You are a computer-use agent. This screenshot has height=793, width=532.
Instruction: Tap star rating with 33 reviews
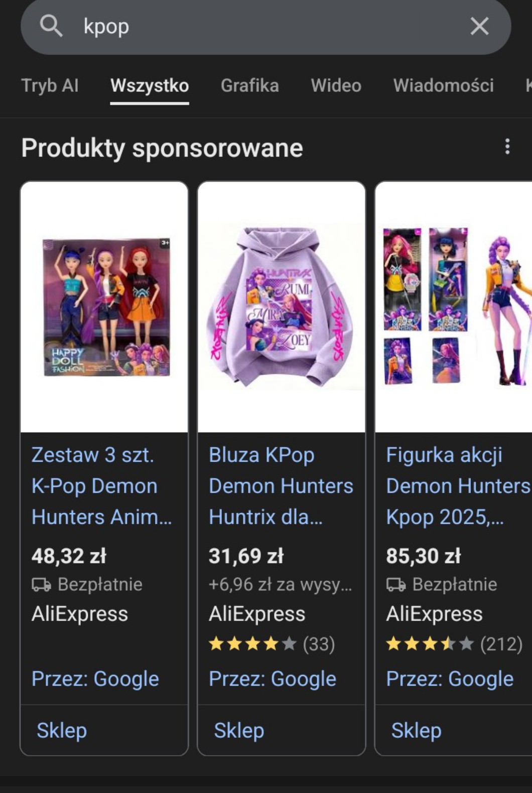pyautogui.click(x=272, y=643)
